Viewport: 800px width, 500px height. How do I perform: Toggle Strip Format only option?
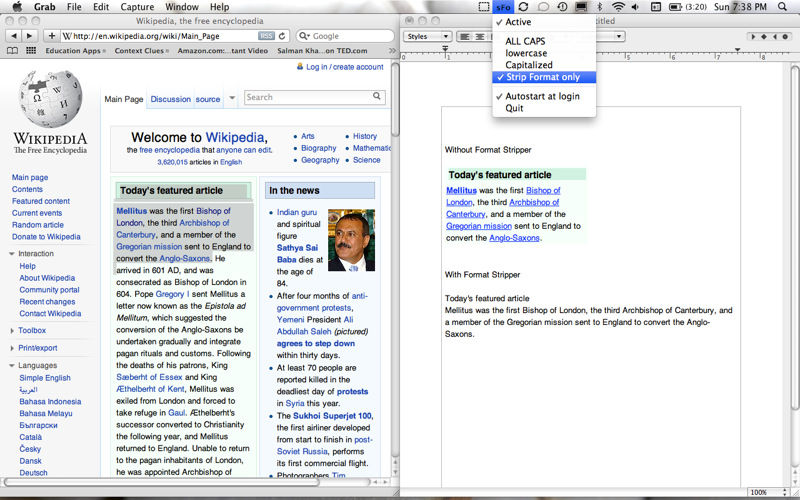click(544, 77)
